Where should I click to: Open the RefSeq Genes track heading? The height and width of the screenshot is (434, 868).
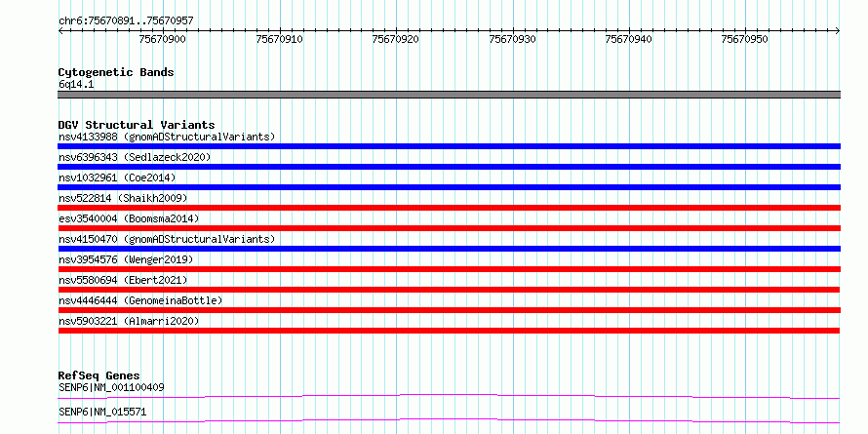pos(99,375)
